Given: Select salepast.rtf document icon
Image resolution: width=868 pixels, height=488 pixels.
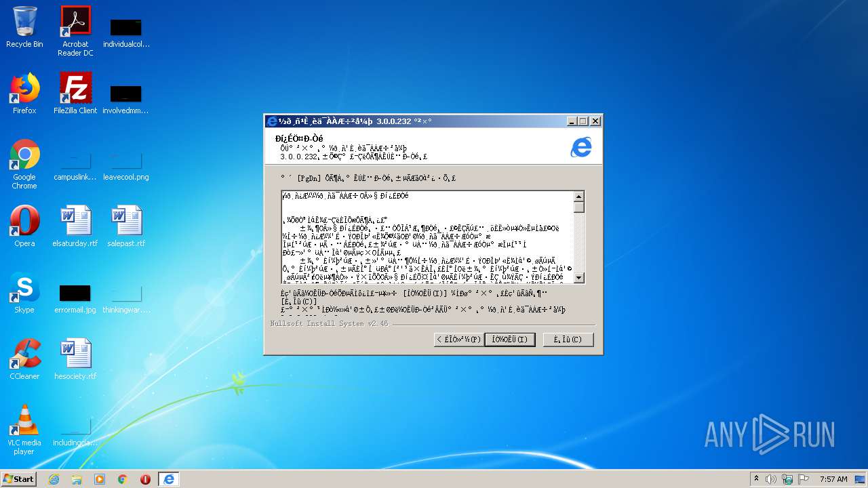Looking at the screenshot, I should pyautogui.click(x=126, y=226).
